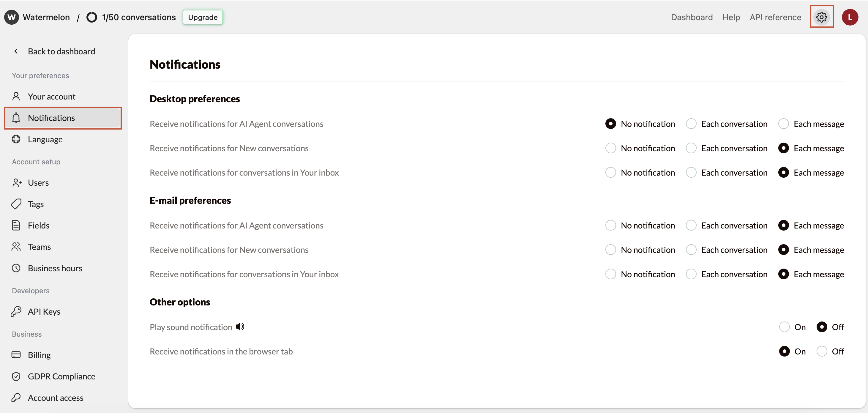868x413 pixels.
Task: Click the Tags label icon
Action: pyautogui.click(x=16, y=204)
